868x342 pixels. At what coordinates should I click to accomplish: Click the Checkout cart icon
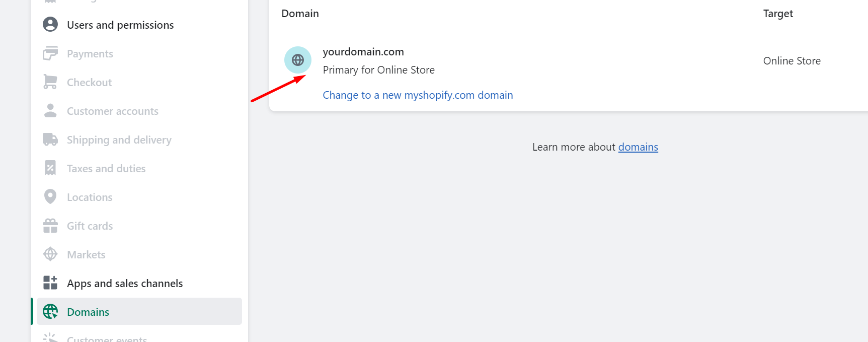tap(50, 82)
